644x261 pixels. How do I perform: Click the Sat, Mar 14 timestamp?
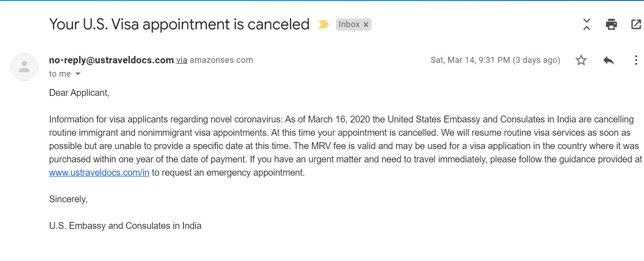(495, 60)
